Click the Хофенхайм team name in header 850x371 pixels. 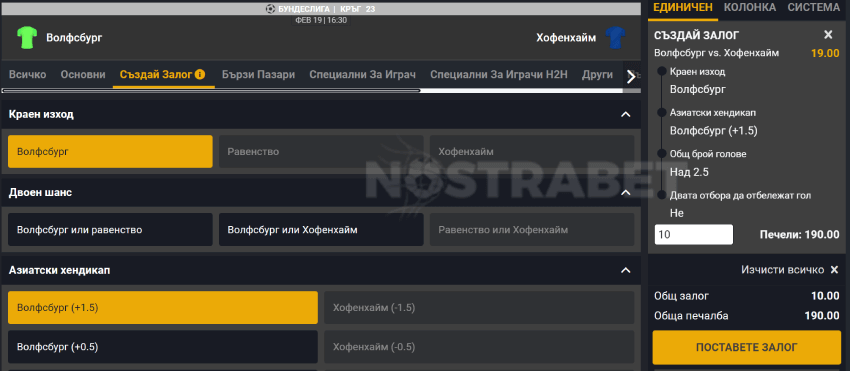pyautogui.click(x=566, y=37)
